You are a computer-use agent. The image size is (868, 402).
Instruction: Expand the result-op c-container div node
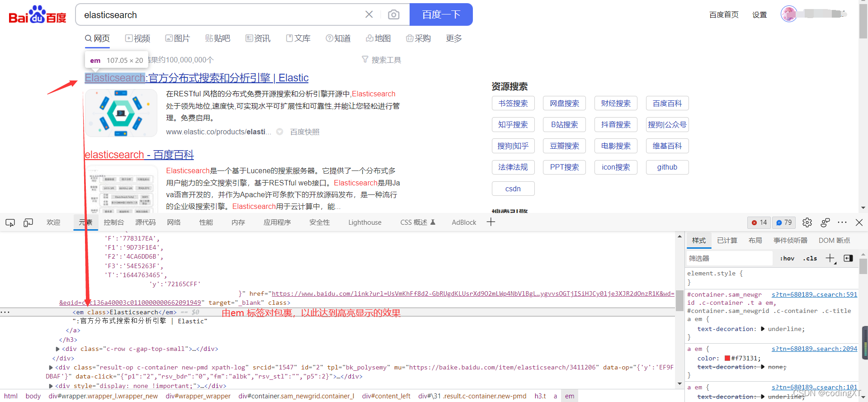pyautogui.click(x=51, y=368)
